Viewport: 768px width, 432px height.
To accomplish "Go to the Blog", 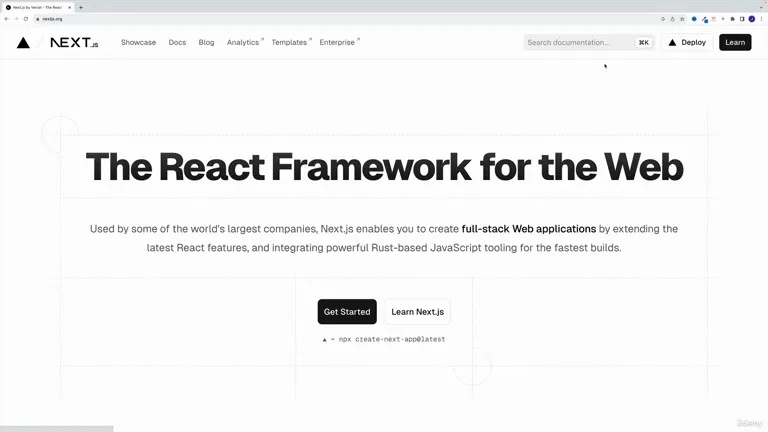I will click(x=206, y=43).
